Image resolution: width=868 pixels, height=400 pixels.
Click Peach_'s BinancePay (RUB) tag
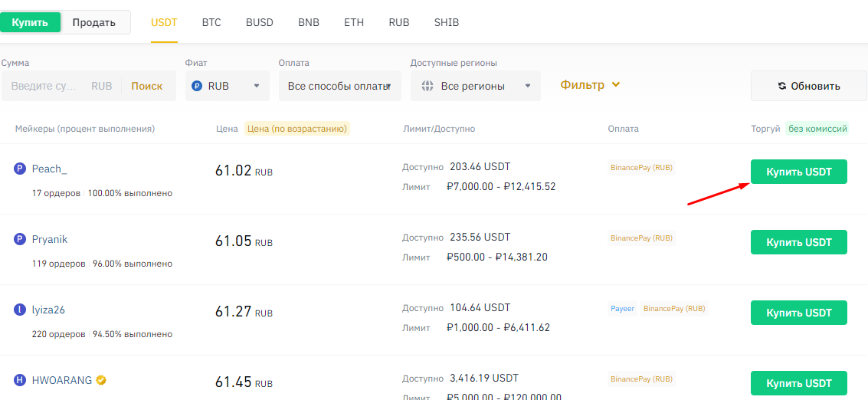coord(641,167)
